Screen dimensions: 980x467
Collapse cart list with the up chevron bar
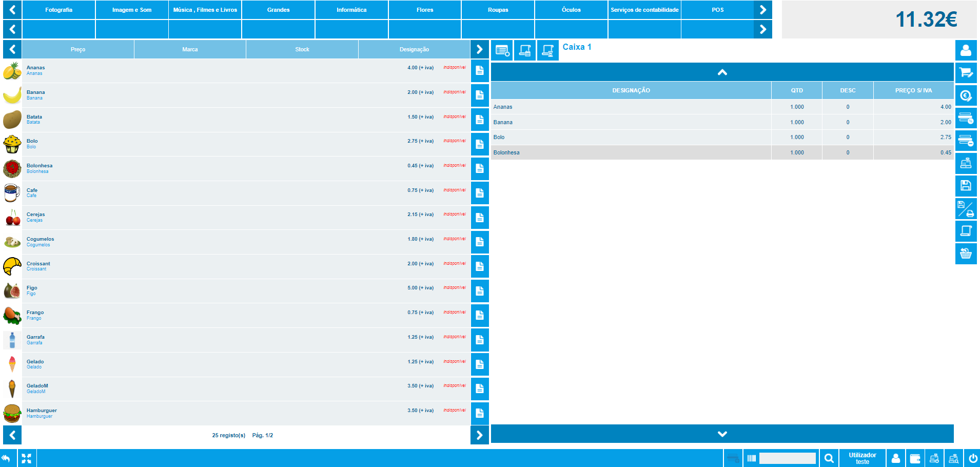point(722,72)
